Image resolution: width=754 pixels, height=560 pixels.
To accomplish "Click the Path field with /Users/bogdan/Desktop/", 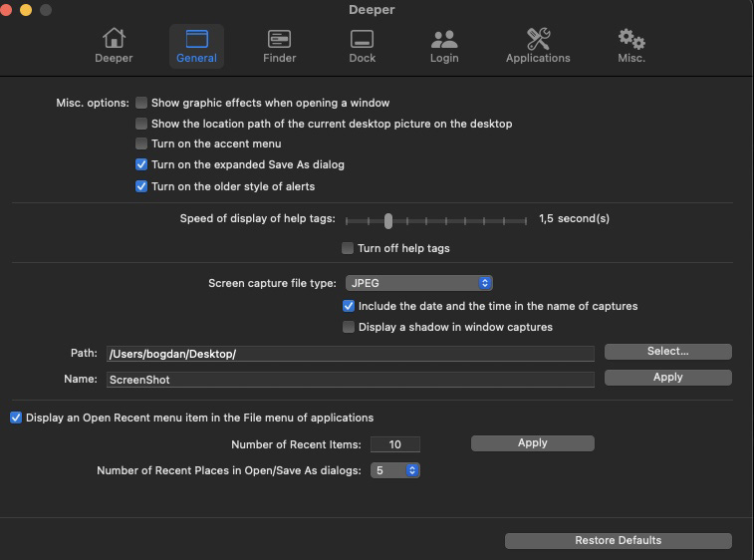I will [x=350, y=354].
